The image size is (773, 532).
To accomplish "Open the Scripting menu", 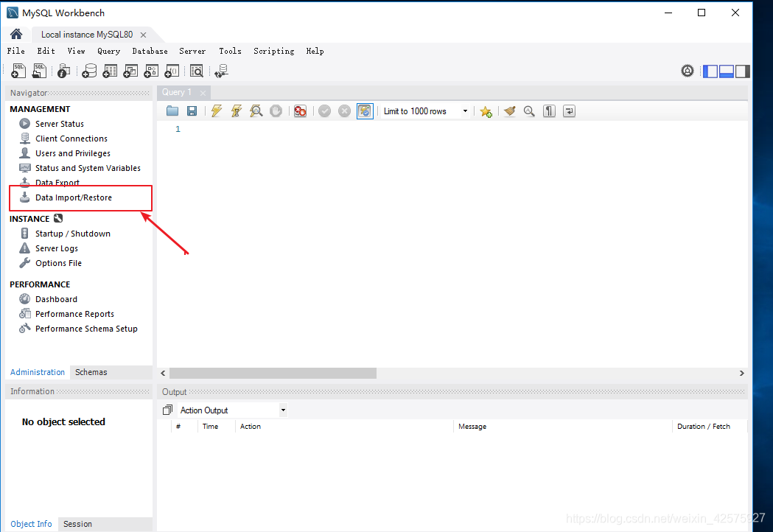I will (273, 51).
